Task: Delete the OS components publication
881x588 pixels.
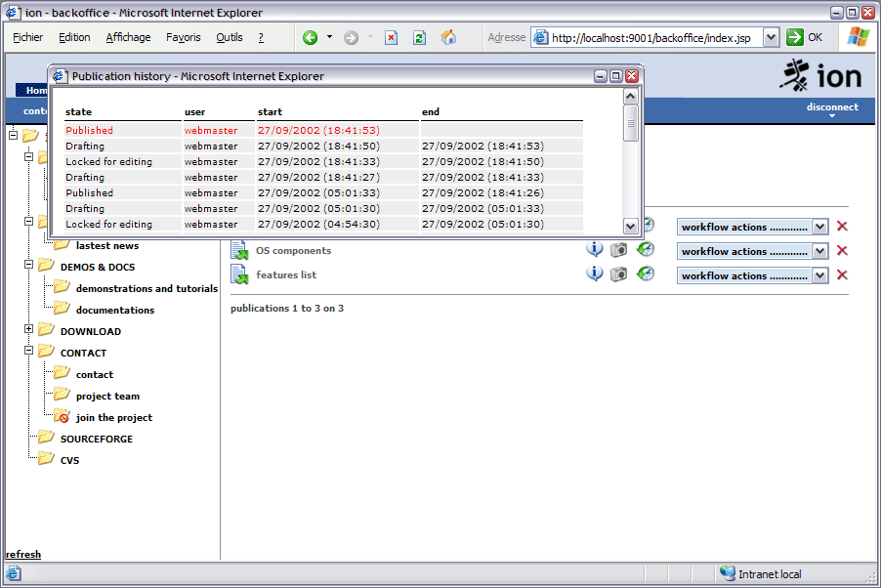Action: 842,250
